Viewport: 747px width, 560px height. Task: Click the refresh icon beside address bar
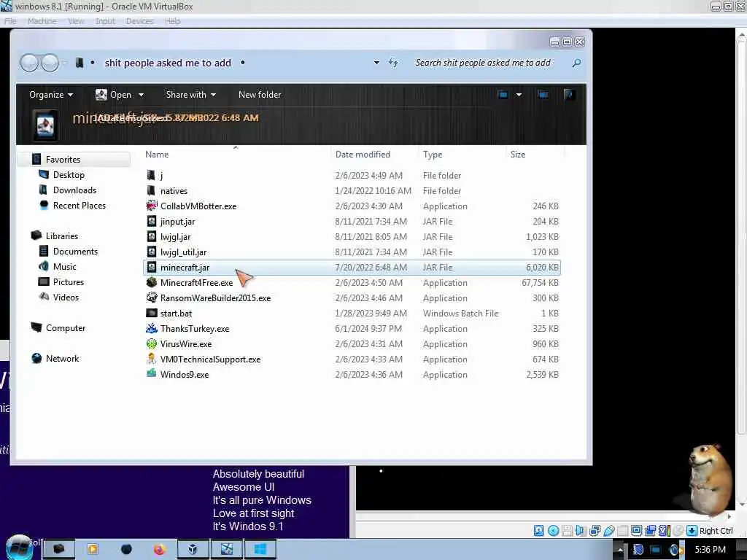click(x=393, y=63)
